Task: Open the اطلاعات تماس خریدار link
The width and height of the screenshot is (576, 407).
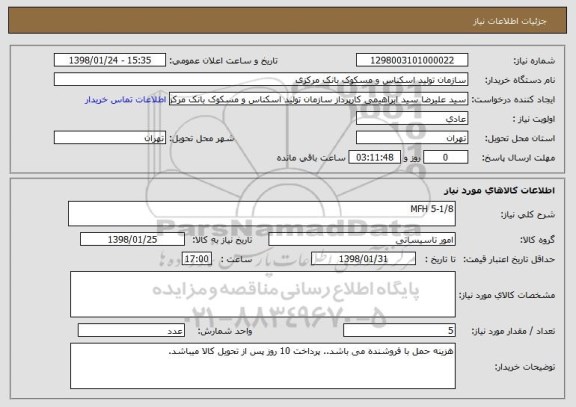Action: [126, 100]
